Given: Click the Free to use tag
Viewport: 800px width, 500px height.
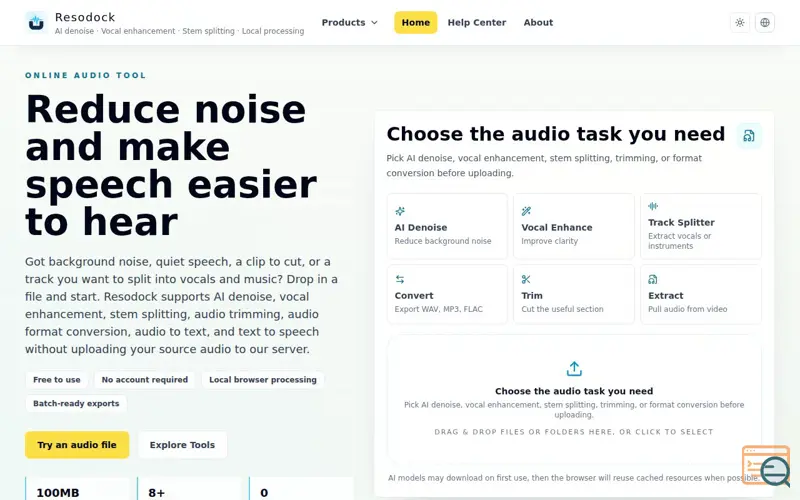Looking at the screenshot, I should [x=57, y=380].
